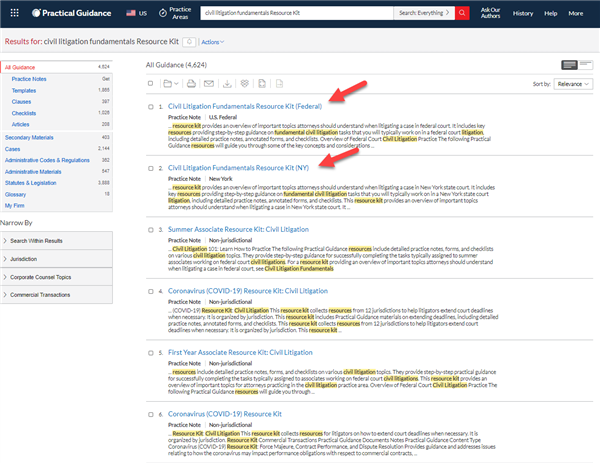This screenshot has width=600, height=463.
Task: Click the print icon in results toolbar
Action: coord(191,83)
